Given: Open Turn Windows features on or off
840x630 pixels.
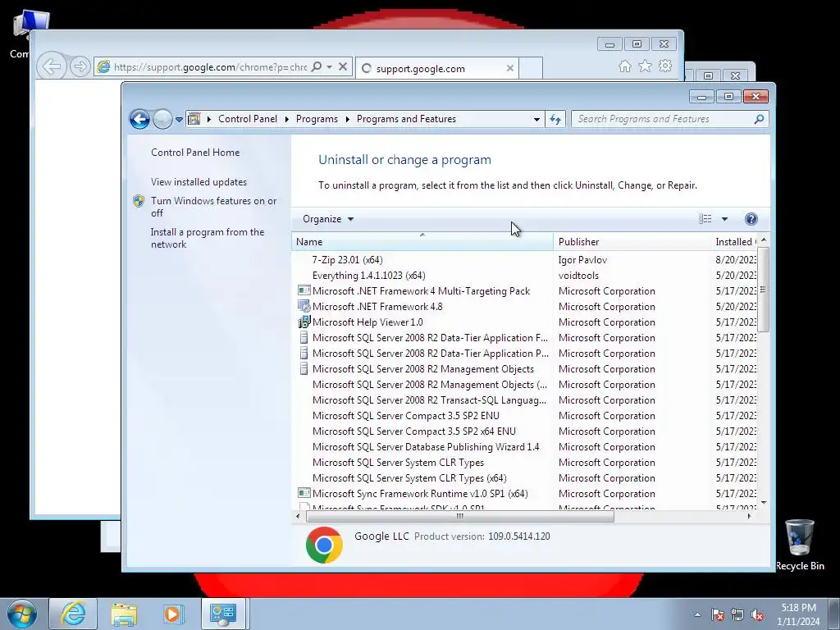Looking at the screenshot, I should (x=214, y=207).
